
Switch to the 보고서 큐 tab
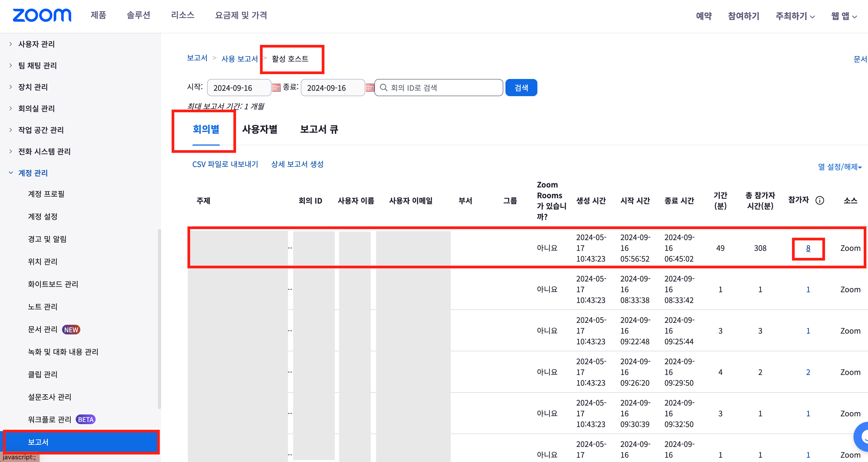[319, 129]
